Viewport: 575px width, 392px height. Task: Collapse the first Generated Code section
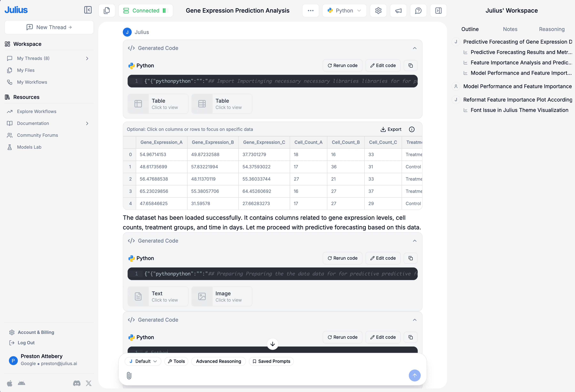point(414,48)
